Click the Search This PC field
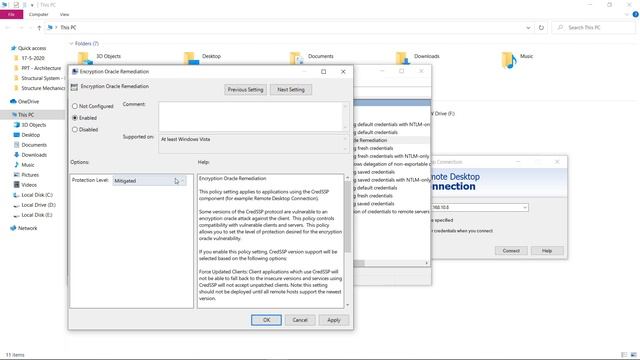Viewport: 640px width, 360px height. 594,27
